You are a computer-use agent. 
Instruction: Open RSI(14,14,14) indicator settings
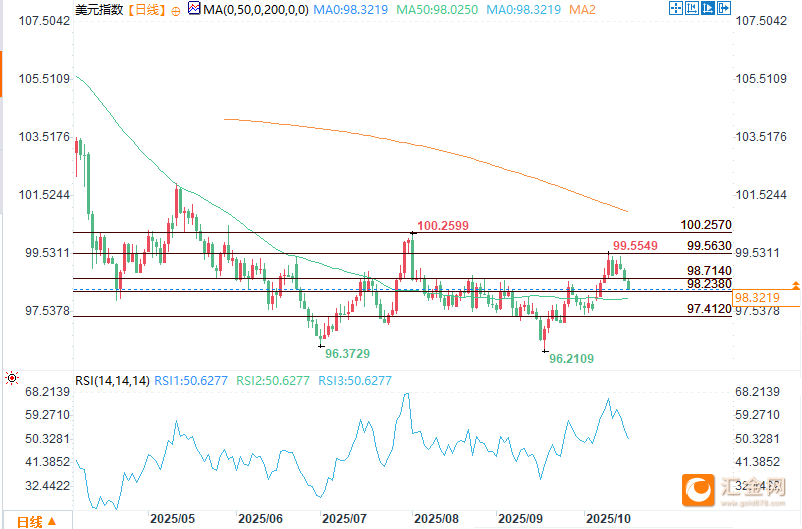coord(113,381)
